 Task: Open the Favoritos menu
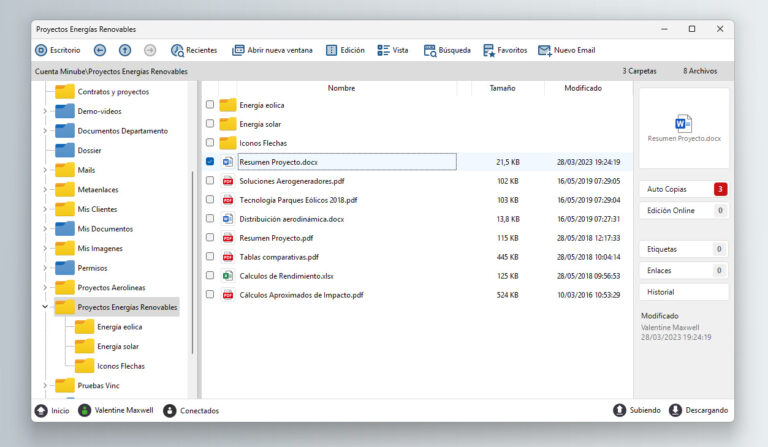[x=505, y=50]
